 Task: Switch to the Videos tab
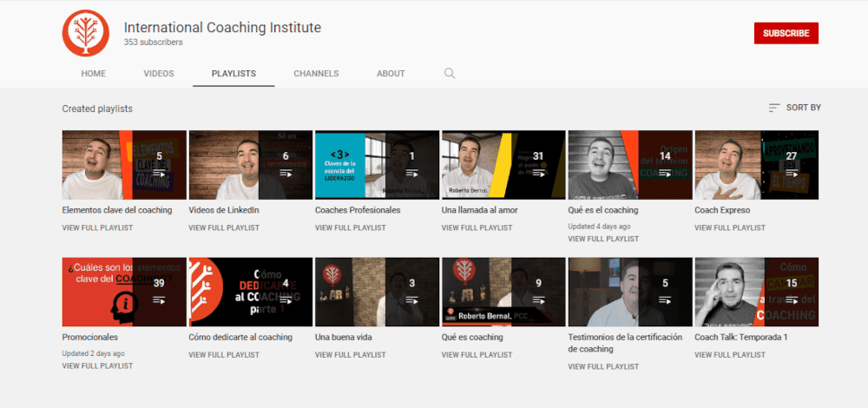pos(159,74)
